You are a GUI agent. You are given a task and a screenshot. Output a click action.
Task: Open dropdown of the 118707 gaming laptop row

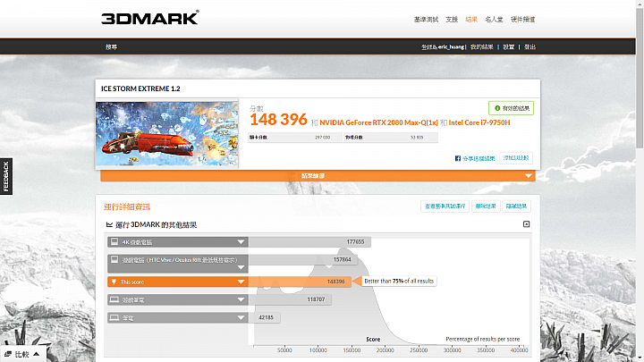pyautogui.click(x=241, y=299)
